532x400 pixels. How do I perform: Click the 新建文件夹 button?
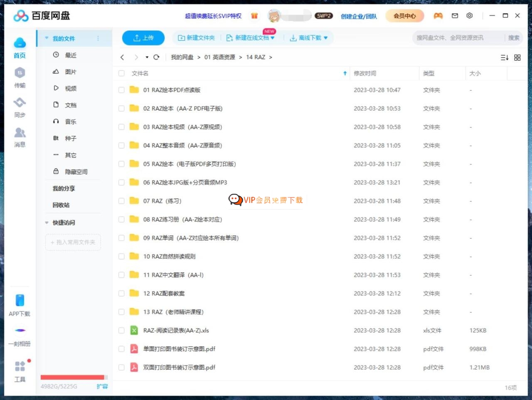click(x=197, y=38)
